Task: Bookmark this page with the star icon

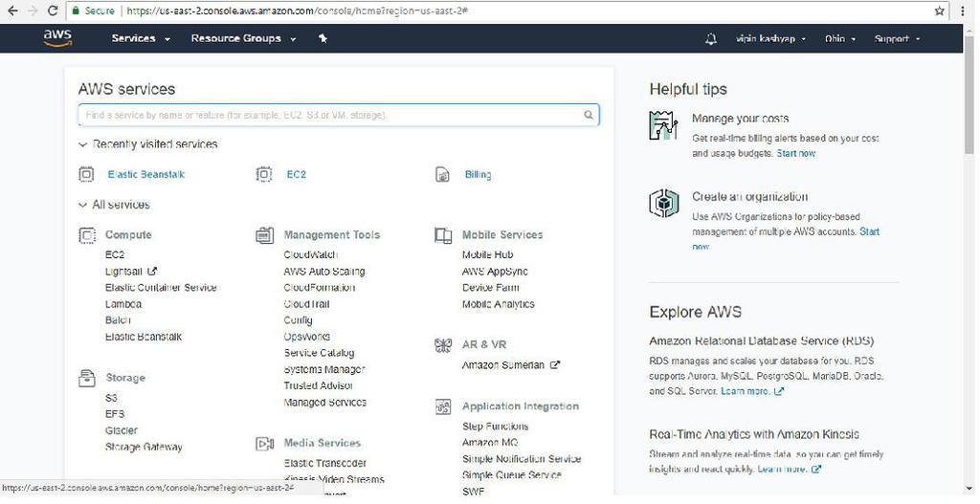Action: 939,11
